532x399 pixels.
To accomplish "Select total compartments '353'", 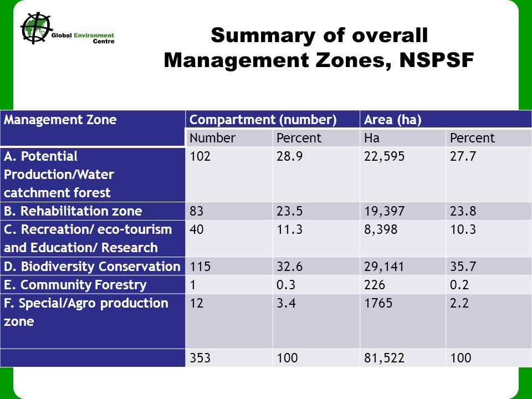I will point(200,358).
